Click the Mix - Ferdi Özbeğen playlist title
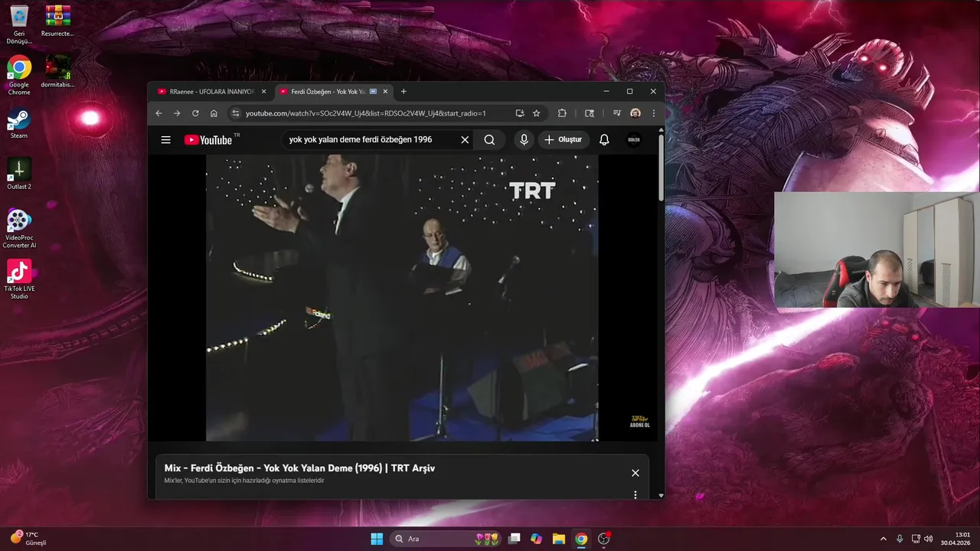This screenshot has height=551, width=980. pyautogui.click(x=299, y=468)
